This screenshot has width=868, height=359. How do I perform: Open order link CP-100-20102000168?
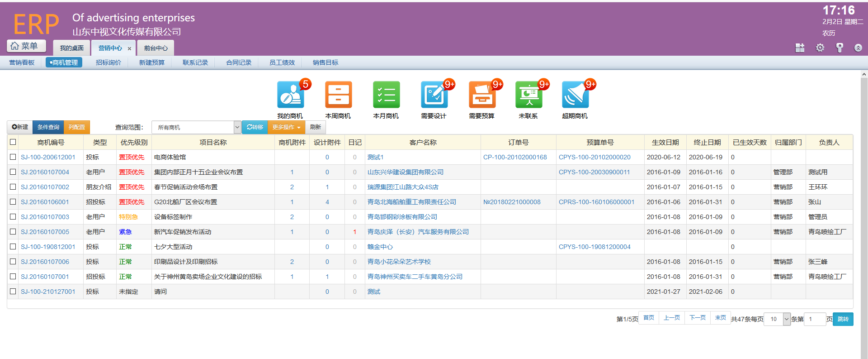(x=515, y=157)
